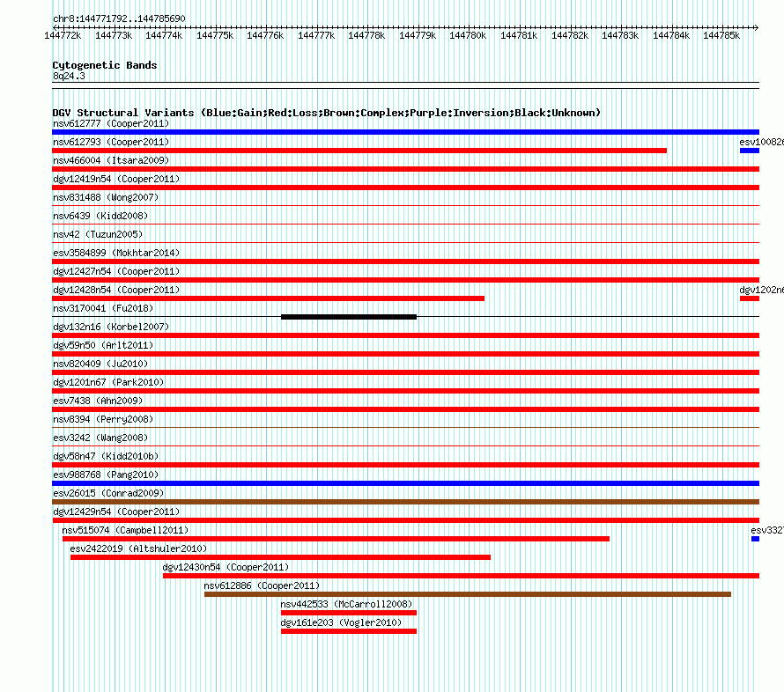Click the nsv820409 (Ju2010) label
This screenshot has width=784, height=692.
[x=100, y=364]
